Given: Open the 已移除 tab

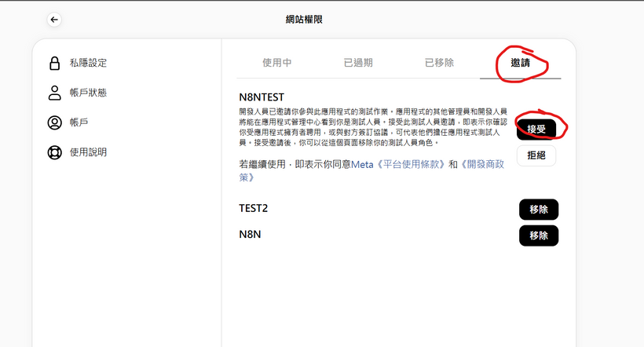Looking at the screenshot, I should click(x=439, y=63).
